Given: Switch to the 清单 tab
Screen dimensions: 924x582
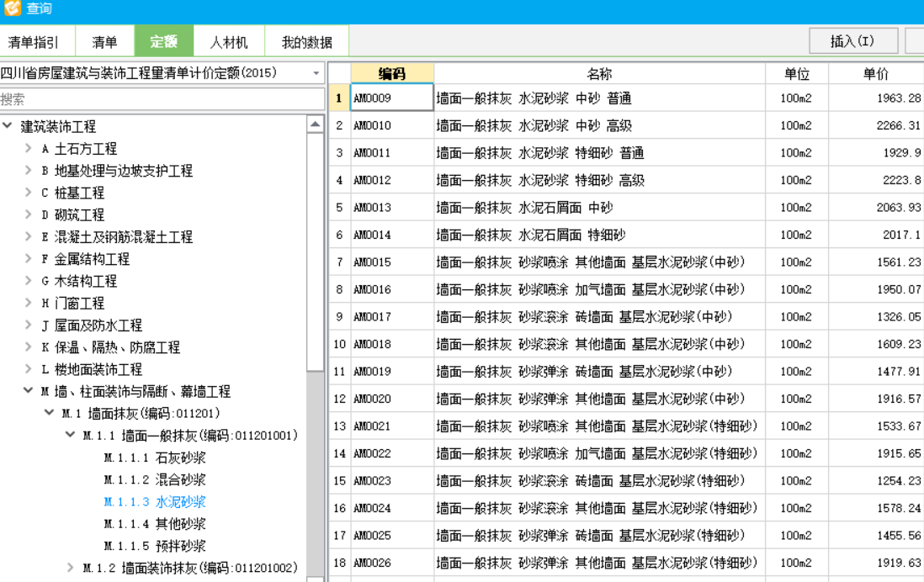Looking at the screenshot, I should [104, 42].
